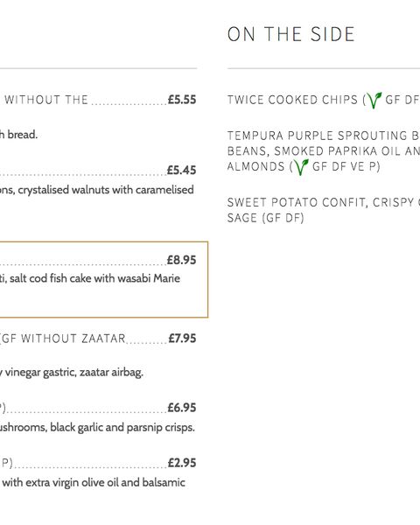Click the 'black garlic and parsnip crisps' description
Screen dimensions: 420x525
coord(122,428)
